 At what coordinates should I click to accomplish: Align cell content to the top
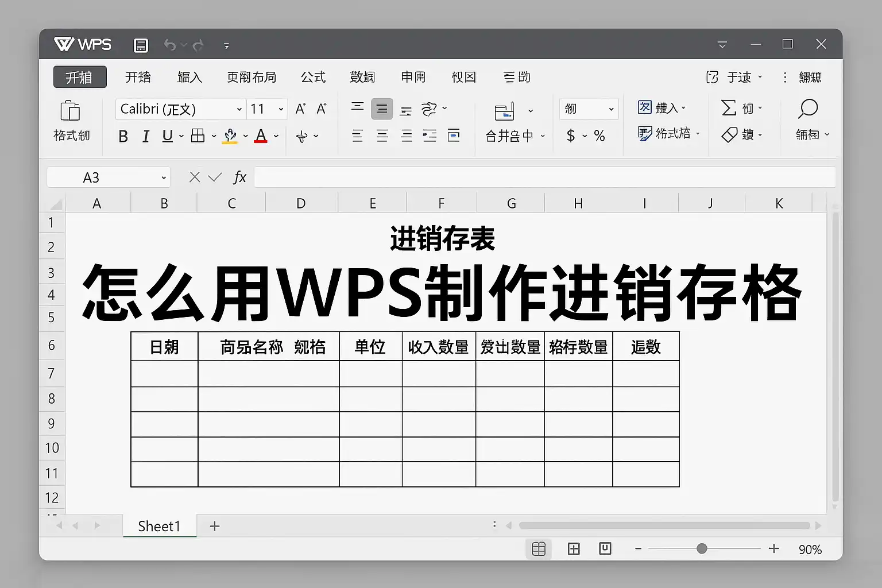click(x=357, y=107)
